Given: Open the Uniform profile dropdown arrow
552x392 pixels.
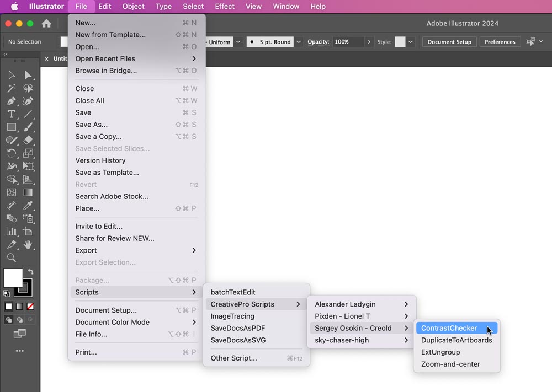Looking at the screenshot, I should coord(238,42).
